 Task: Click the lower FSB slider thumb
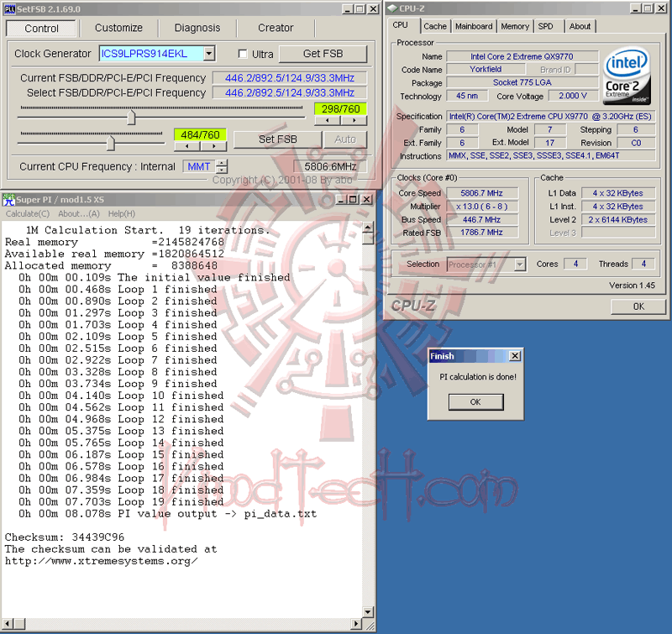click(111, 143)
